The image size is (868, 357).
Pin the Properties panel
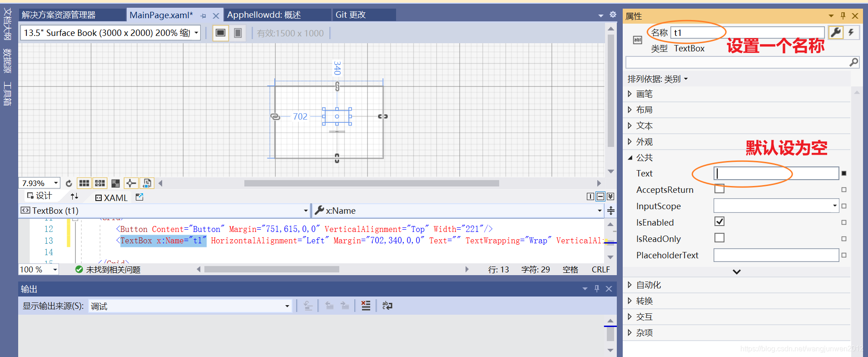tap(843, 16)
